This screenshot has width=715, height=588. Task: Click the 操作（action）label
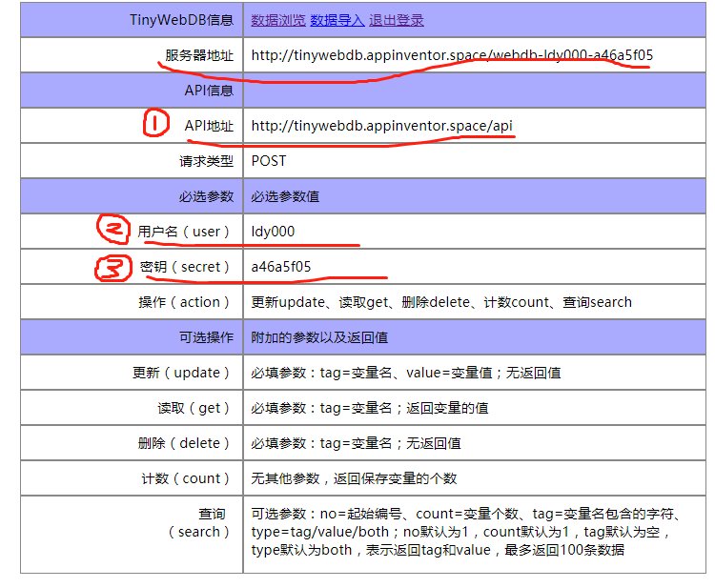point(185,302)
